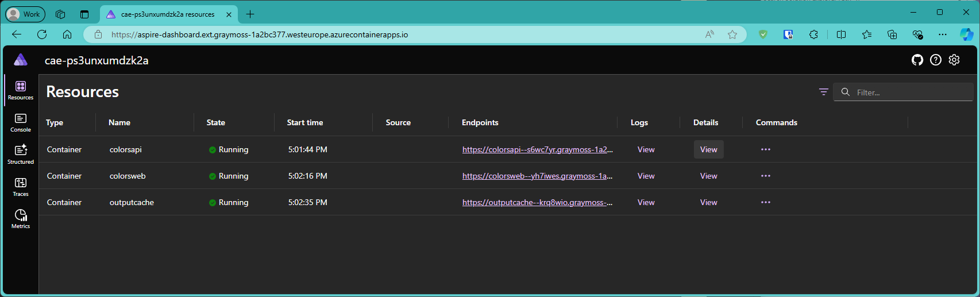This screenshot has height=297, width=980.
Task: Open the colorsapi endpoint URL
Action: 537,149
